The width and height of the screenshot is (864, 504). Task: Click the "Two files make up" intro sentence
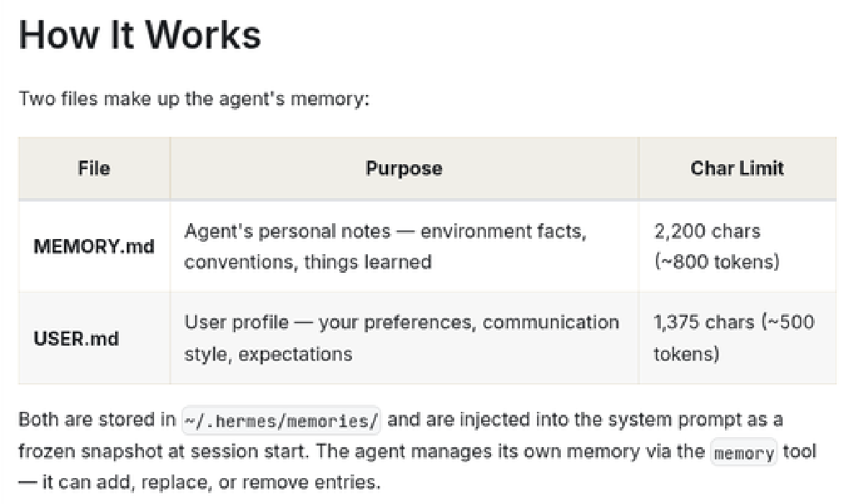[193, 98]
